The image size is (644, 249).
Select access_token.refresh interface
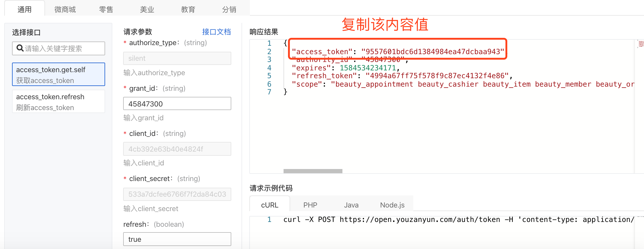(x=59, y=102)
